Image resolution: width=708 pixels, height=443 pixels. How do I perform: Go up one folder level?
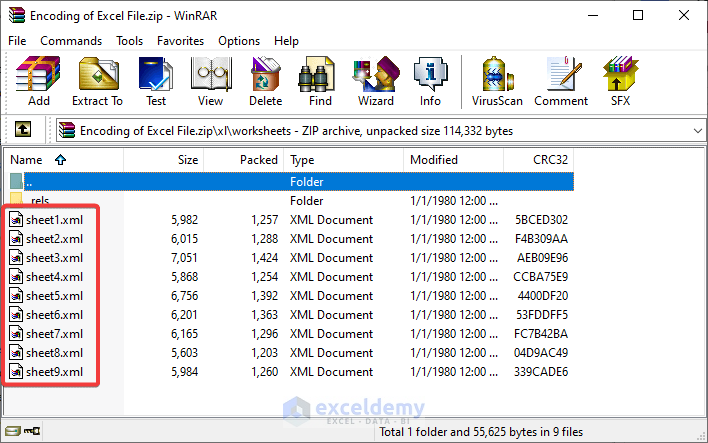click(x=23, y=130)
